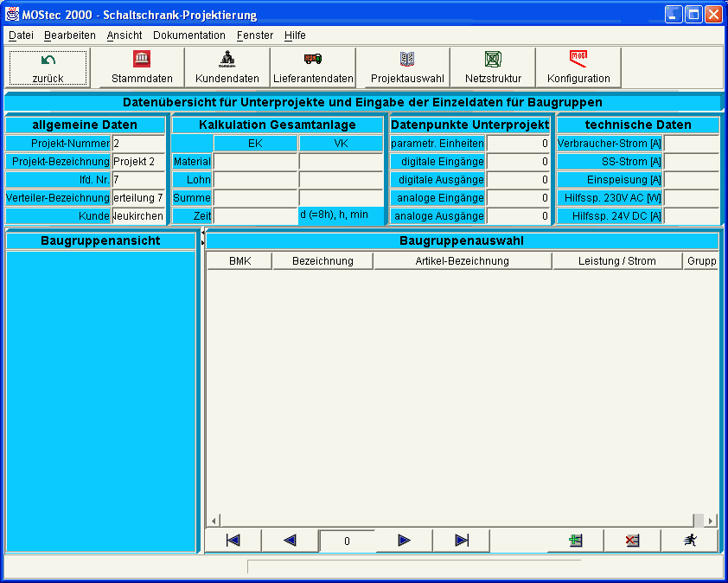Go to the next record

tap(404, 541)
